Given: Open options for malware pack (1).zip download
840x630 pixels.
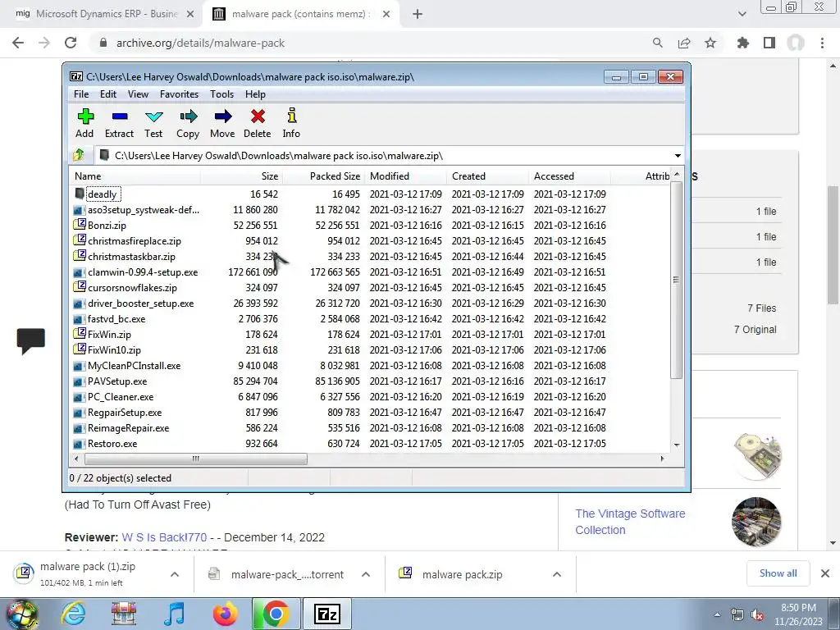Looking at the screenshot, I should click(175, 574).
